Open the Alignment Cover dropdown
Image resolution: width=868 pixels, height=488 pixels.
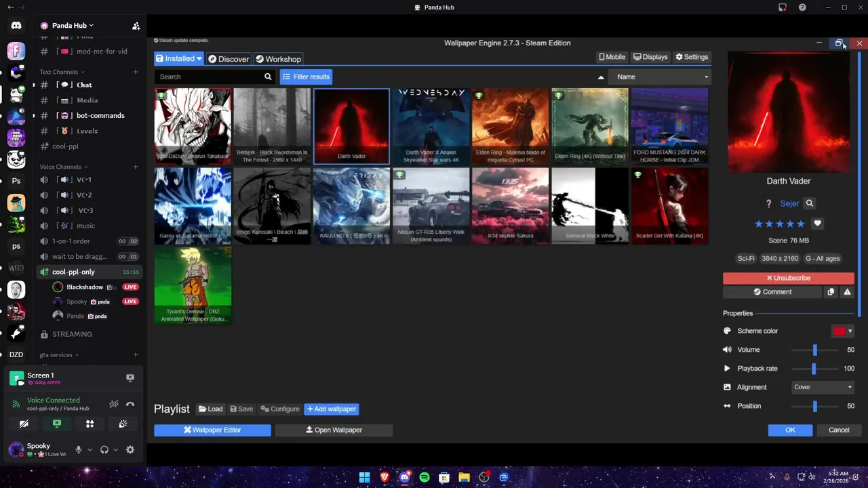point(823,387)
